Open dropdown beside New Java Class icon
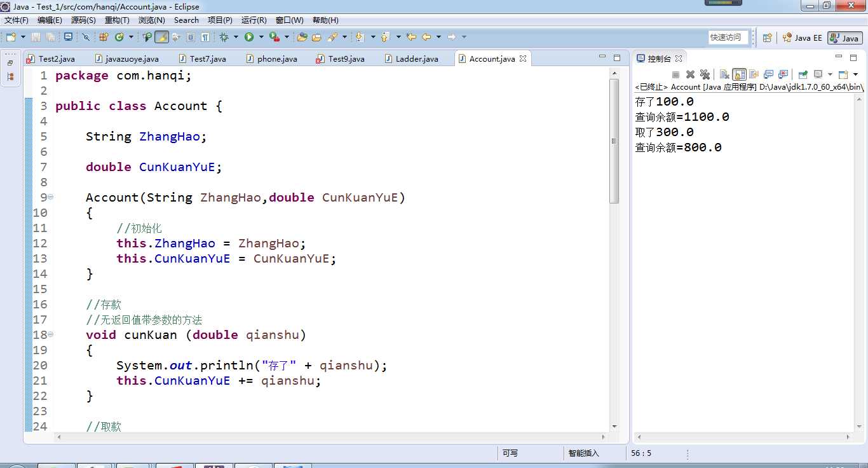This screenshot has width=868, height=468. [131, 37]
